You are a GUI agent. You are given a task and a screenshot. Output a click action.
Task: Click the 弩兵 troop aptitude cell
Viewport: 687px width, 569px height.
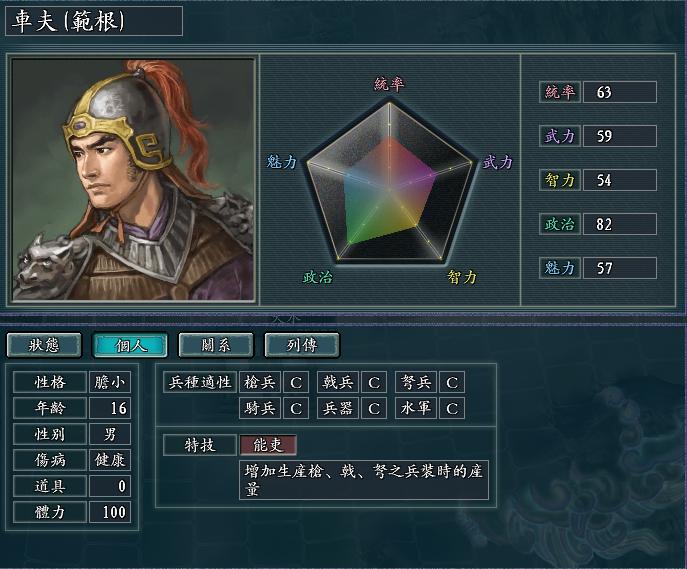(415, 382)
